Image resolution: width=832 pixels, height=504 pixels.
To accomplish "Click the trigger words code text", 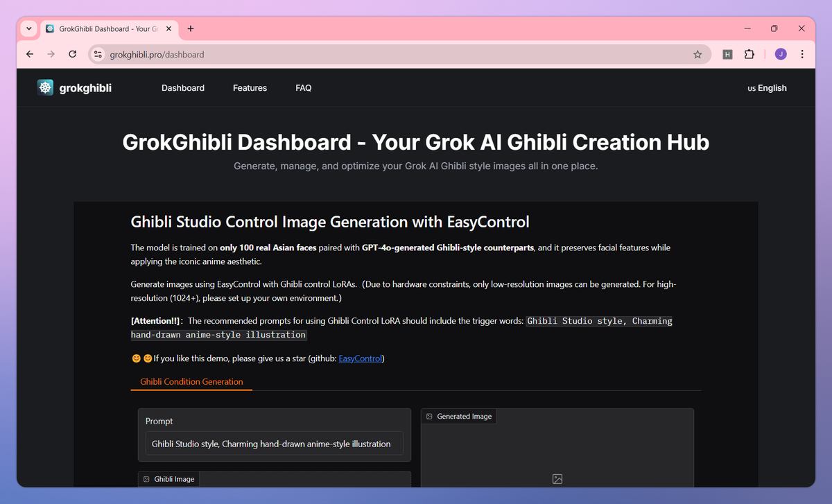I will click(x=401, y=328).
